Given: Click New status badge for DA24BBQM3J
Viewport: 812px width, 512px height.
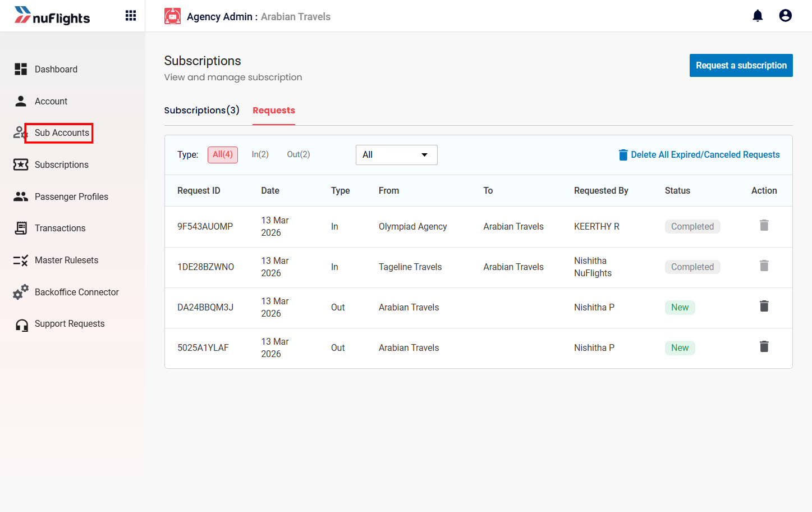Looking at the screenshot, I should [680, 308].
